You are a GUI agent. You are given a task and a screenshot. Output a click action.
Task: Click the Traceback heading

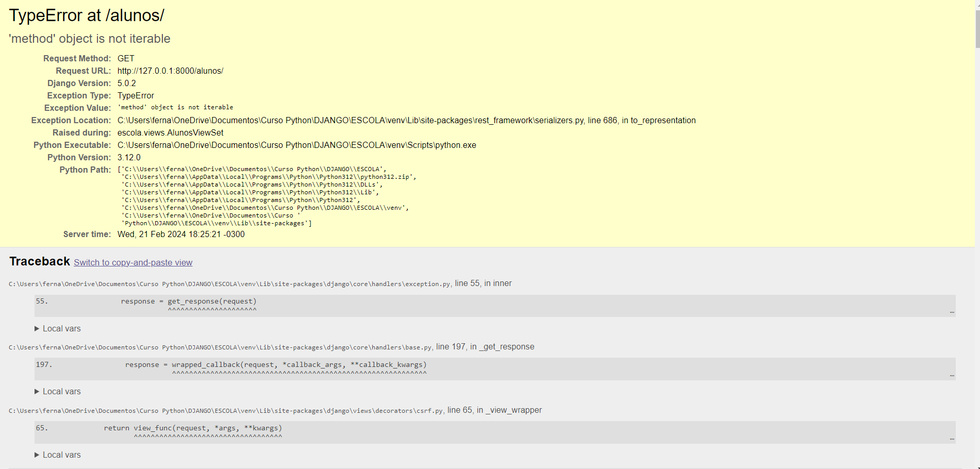tap(40, 261)
